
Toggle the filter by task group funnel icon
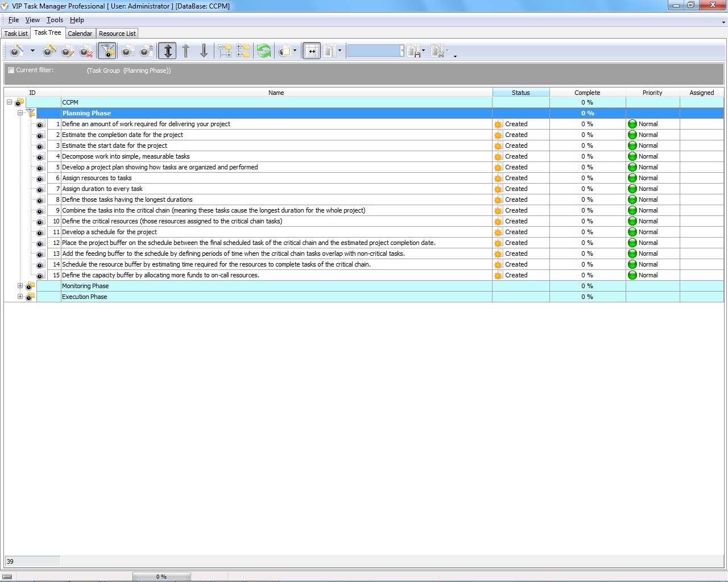click(x=107, y=52)
